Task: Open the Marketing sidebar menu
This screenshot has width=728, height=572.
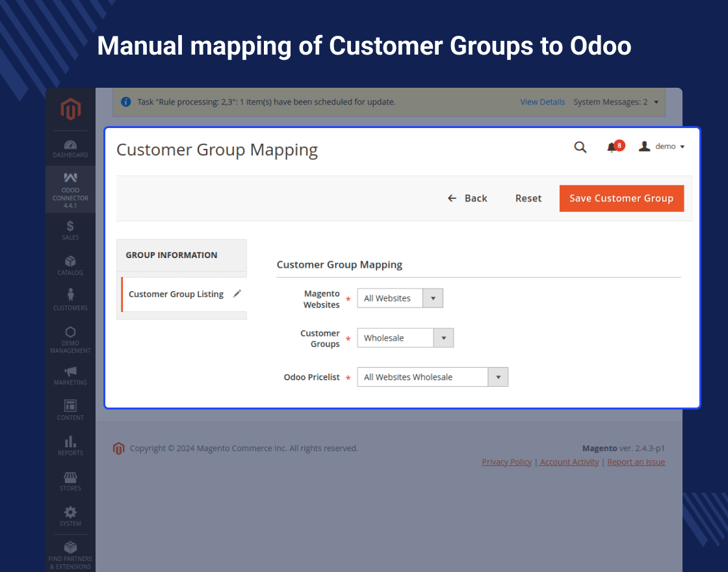Action: coord(71,376)
